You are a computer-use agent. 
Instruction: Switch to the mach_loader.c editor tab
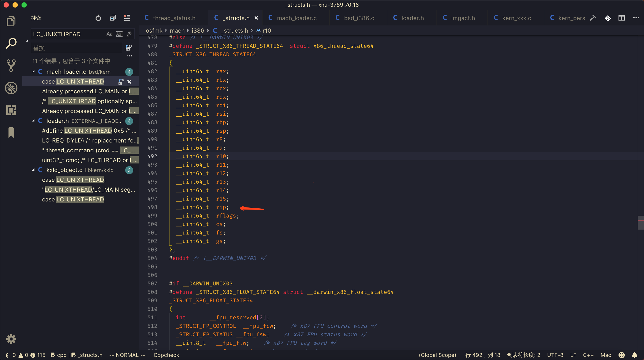pyautogui.click(x=297, y=18)
